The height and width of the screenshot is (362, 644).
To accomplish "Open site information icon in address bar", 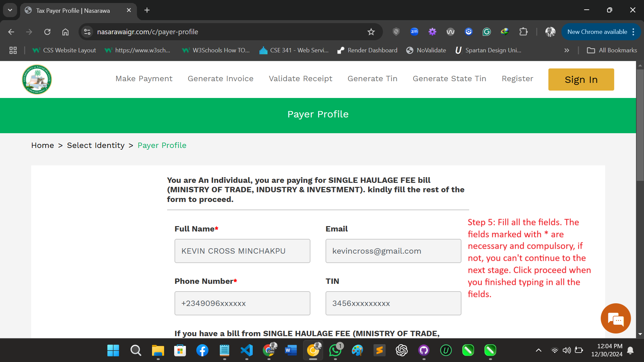I will [x=87, y=32].
